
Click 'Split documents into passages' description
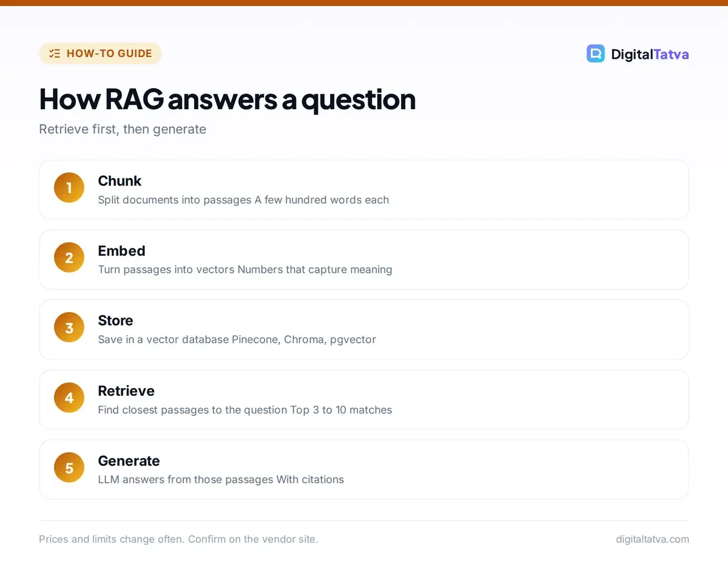coord(175,200)
